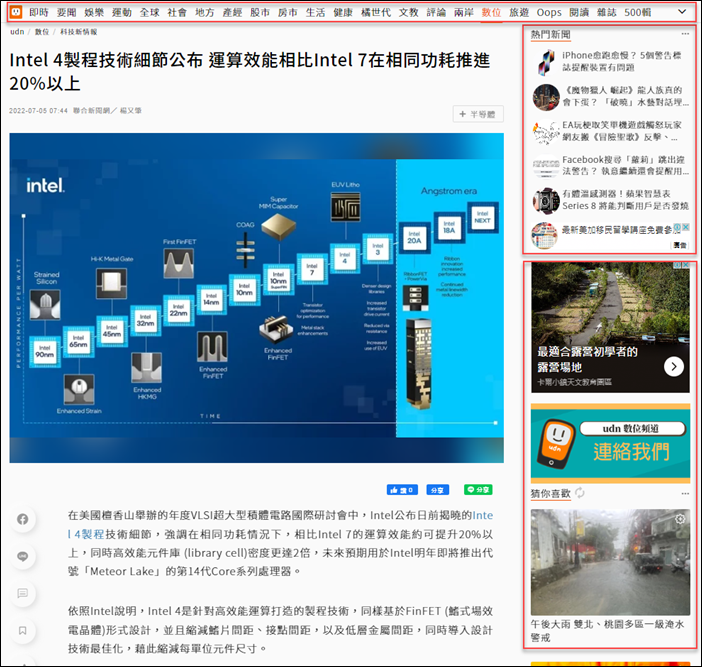Open the 即時 news menu item
The width and height of the screenshot is (702, 667).
(x=39, y=13)
